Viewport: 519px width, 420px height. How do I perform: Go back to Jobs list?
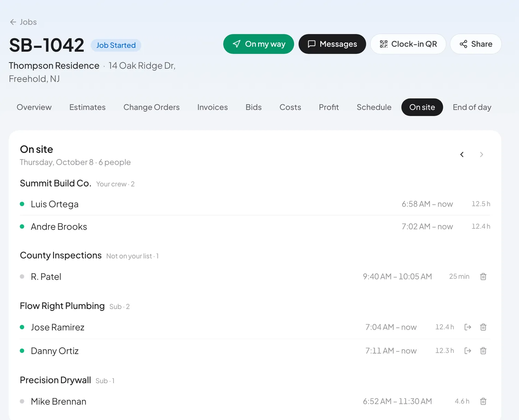point(23,22)
